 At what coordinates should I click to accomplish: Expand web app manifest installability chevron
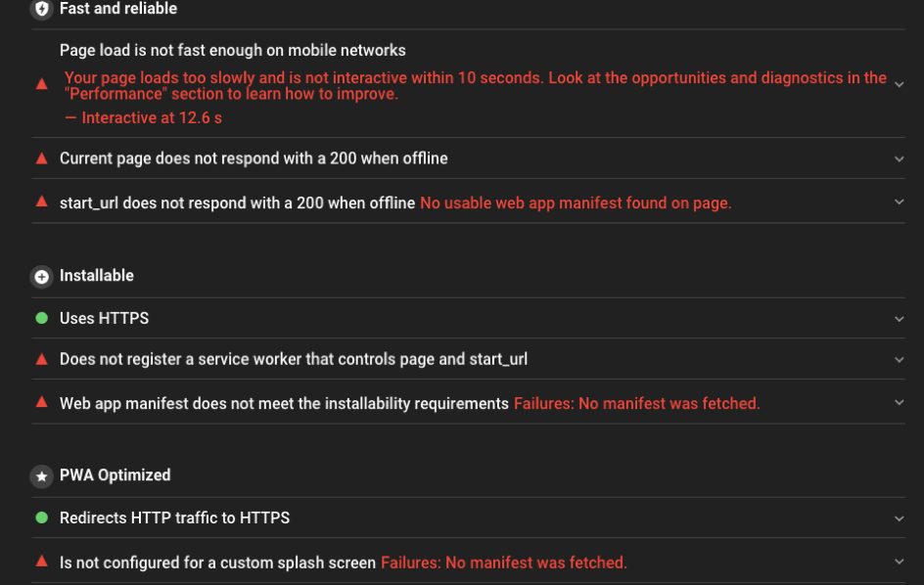899,402
